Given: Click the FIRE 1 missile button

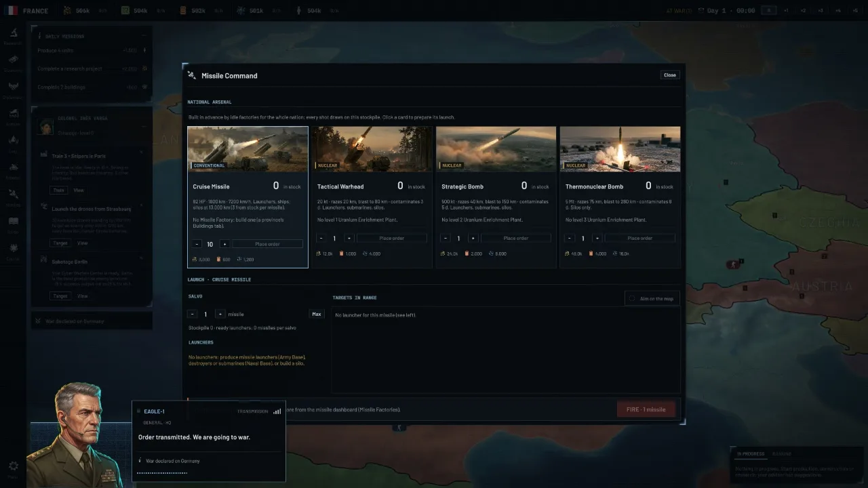Looking at the screenshot, I should point(646,409).
